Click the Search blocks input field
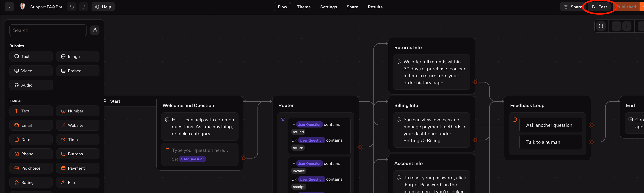The width and height of the screenshot is (644, 193). 48,30
